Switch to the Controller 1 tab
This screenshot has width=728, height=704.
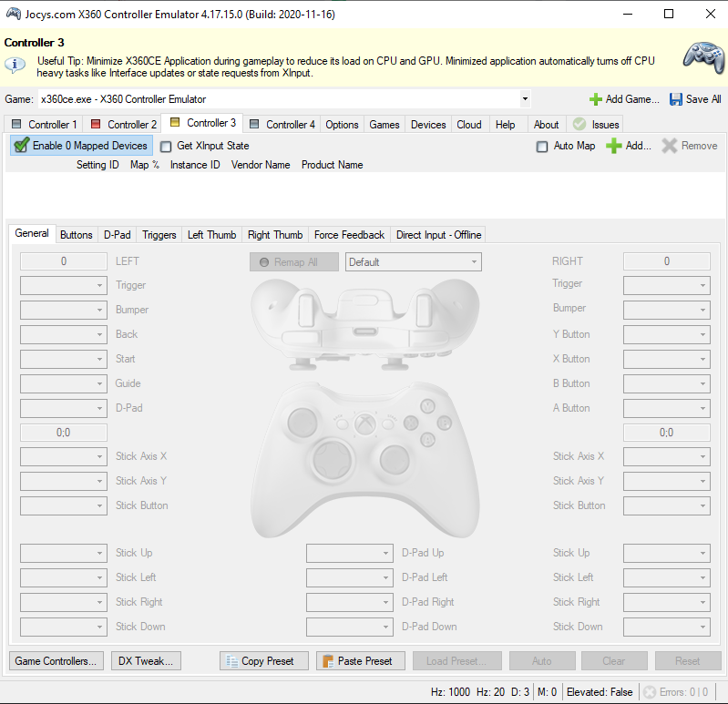(45, 124)
